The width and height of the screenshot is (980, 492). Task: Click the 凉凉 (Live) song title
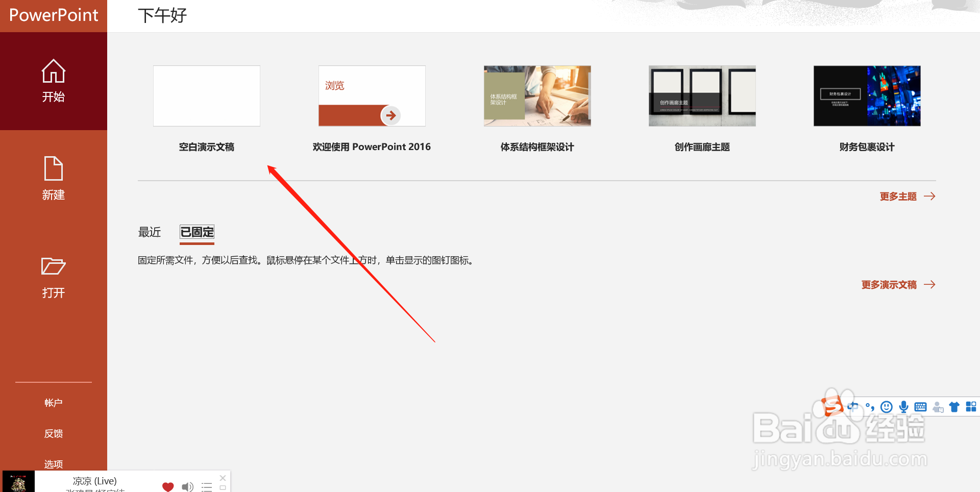[x=95, y=481]
